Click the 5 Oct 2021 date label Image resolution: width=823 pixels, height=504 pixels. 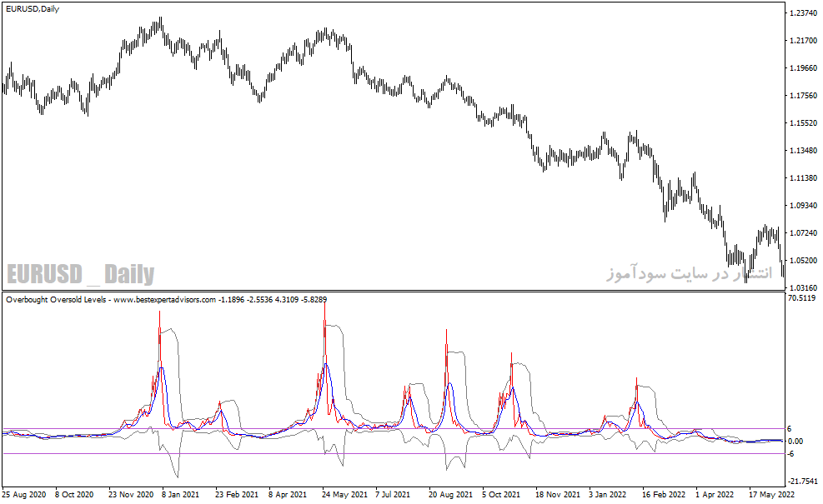(501, 495)
